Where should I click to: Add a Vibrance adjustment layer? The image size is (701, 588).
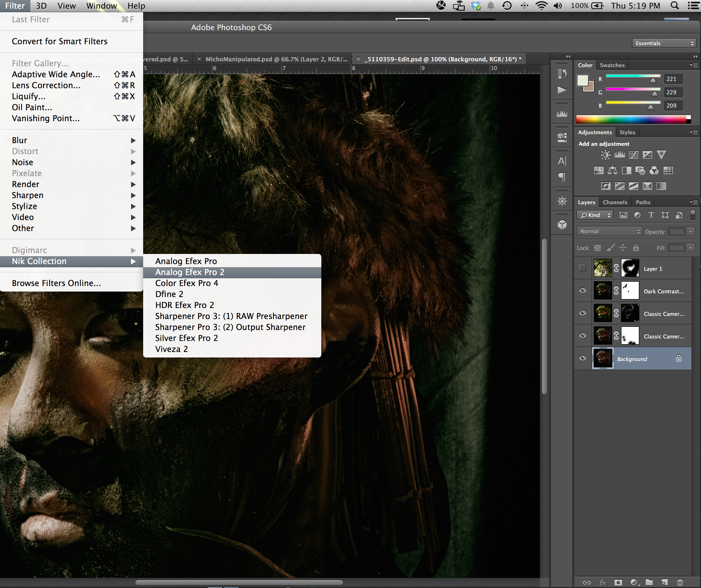661,155
